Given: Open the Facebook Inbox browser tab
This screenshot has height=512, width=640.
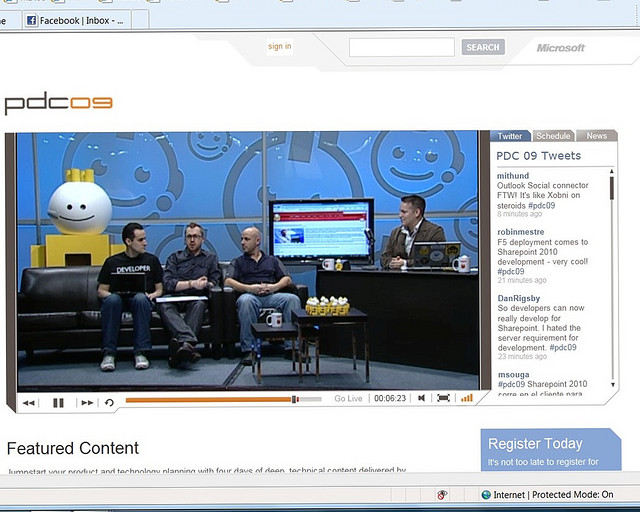Looking at the screenshot, I should tap(77, 20).
